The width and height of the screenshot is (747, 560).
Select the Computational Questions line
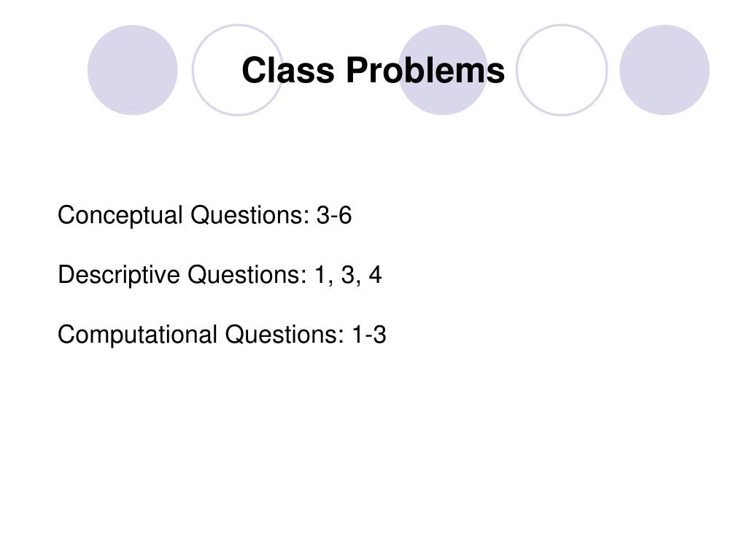[222, 334]
